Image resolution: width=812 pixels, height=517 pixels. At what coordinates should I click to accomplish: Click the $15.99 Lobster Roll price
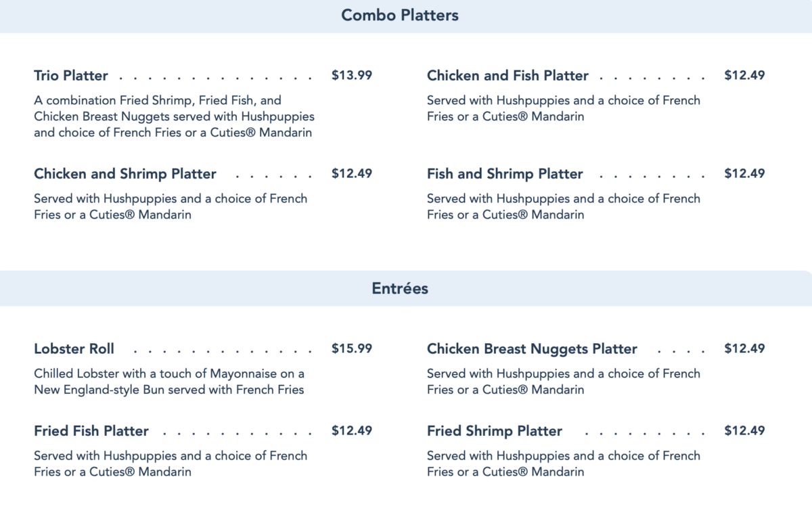tap(352, 349)
